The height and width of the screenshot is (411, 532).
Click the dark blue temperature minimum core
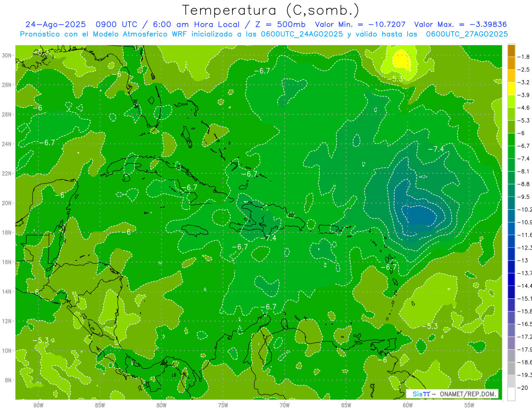pos(419,216)
